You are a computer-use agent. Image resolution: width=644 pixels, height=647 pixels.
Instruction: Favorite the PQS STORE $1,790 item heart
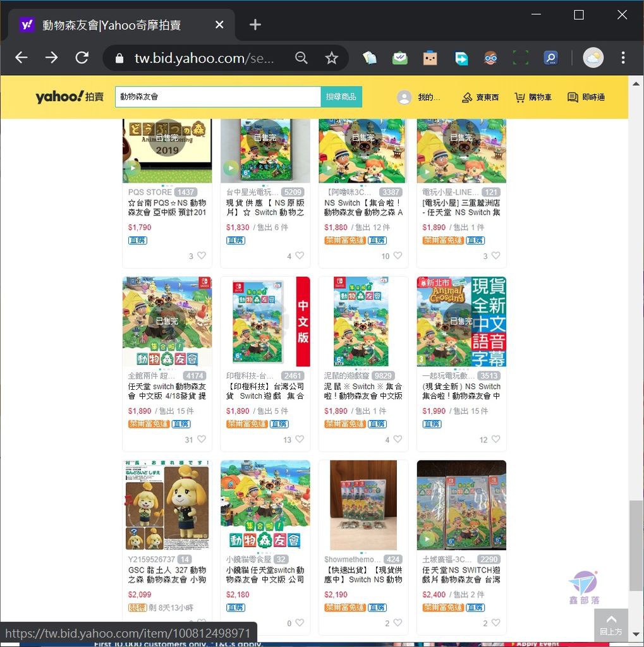(x=202, y=255)
